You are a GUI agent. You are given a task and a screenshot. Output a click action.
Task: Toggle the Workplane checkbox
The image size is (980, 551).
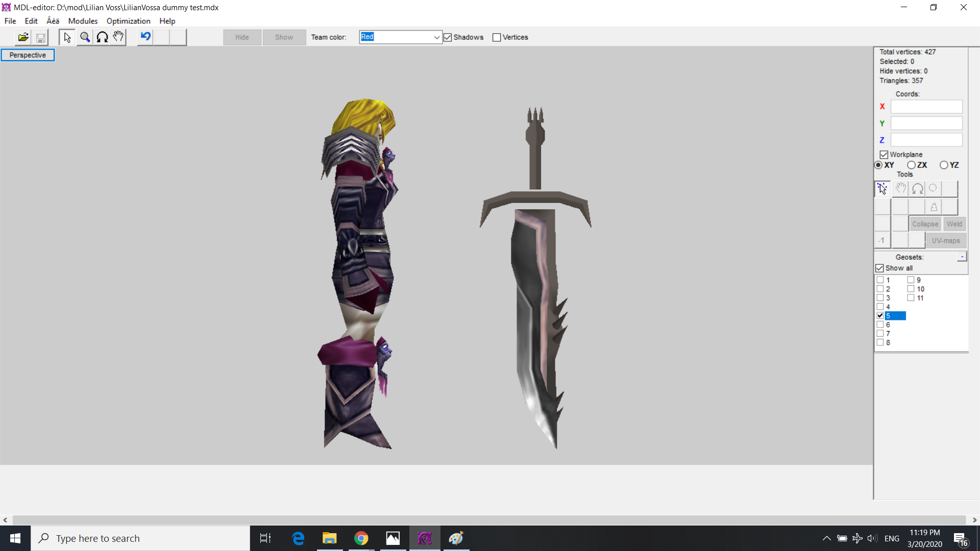pos(884,155)
